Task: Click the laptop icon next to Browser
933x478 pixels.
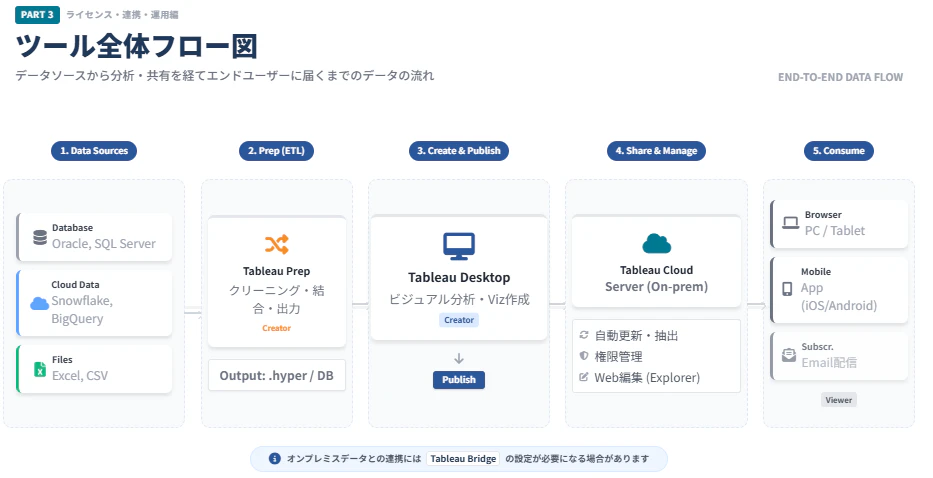Action: [x=790, y=223]
